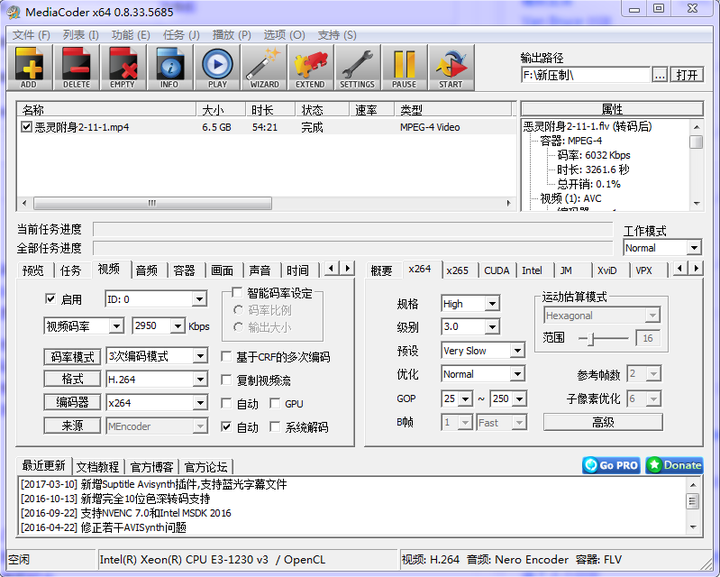Click the MediaCoder title bar app icon
Screen dimensions: 720x577
pos(13,12)
